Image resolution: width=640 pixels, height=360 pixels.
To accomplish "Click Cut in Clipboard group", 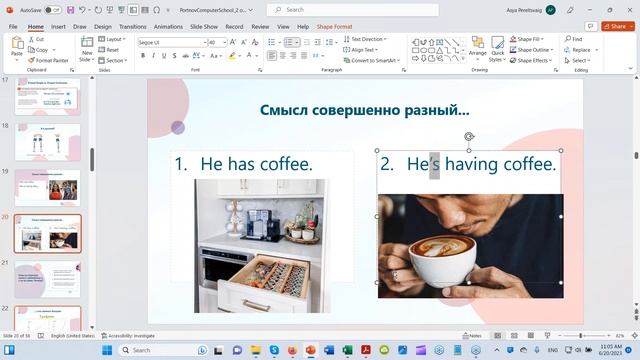I will click(x=36, y=39).
